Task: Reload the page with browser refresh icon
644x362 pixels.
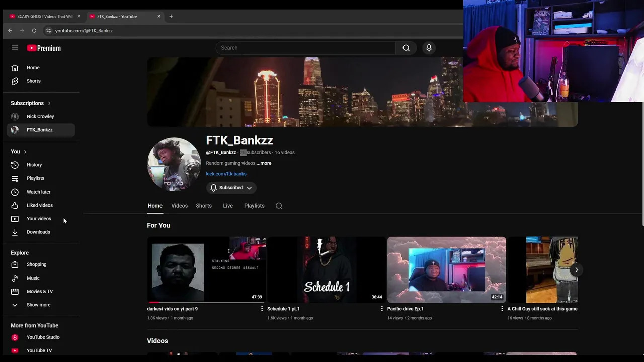Action: click(x=34, y=31)
